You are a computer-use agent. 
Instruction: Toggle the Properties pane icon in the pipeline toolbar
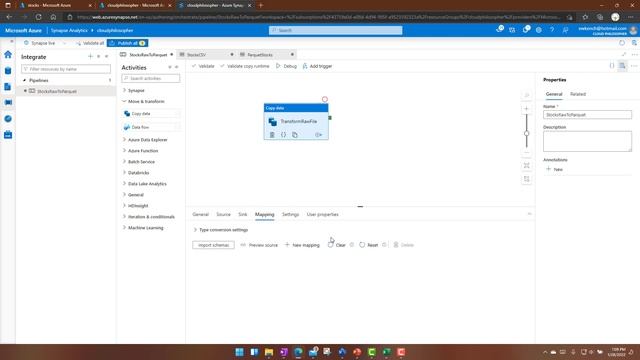622,66
